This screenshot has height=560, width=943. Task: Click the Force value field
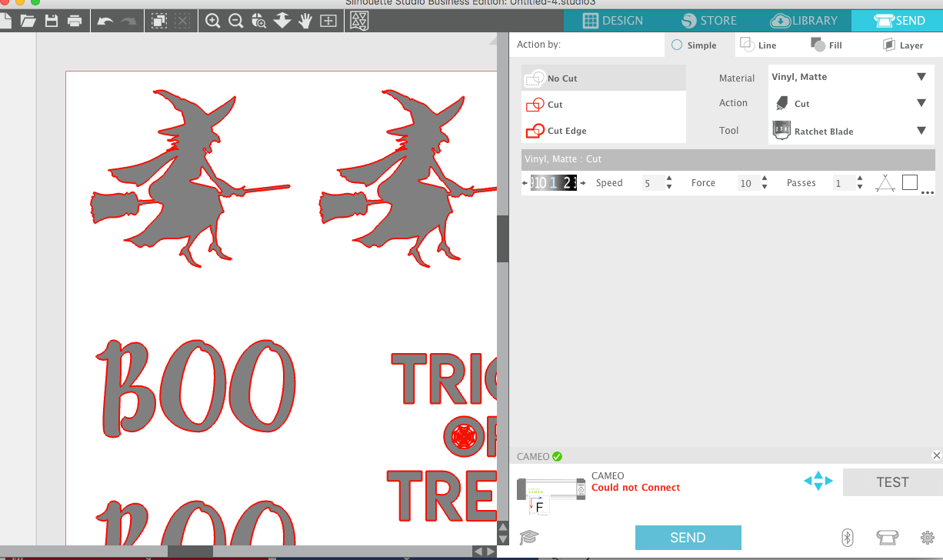[x=748, y=183]
